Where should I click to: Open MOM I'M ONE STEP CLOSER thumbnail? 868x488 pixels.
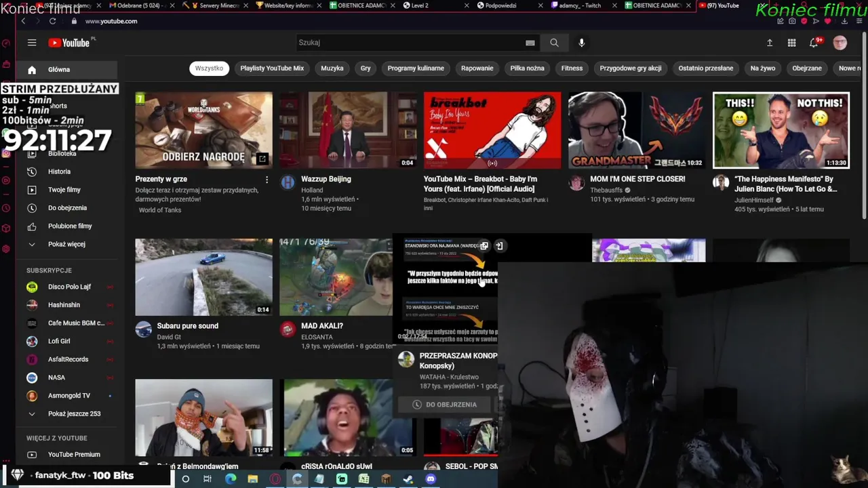click(637, 130)
